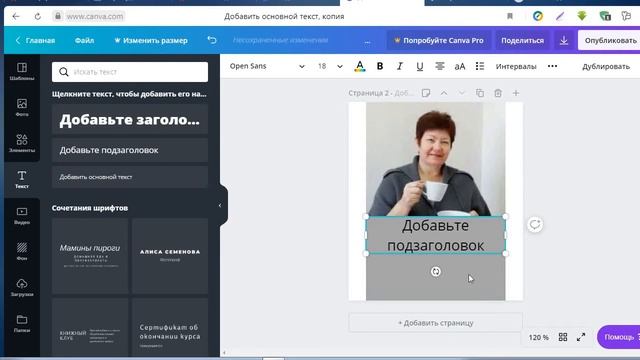Viewport: 640px width, 360px height.
Task: Click the browser back arrow
Action: pos(16,16)
